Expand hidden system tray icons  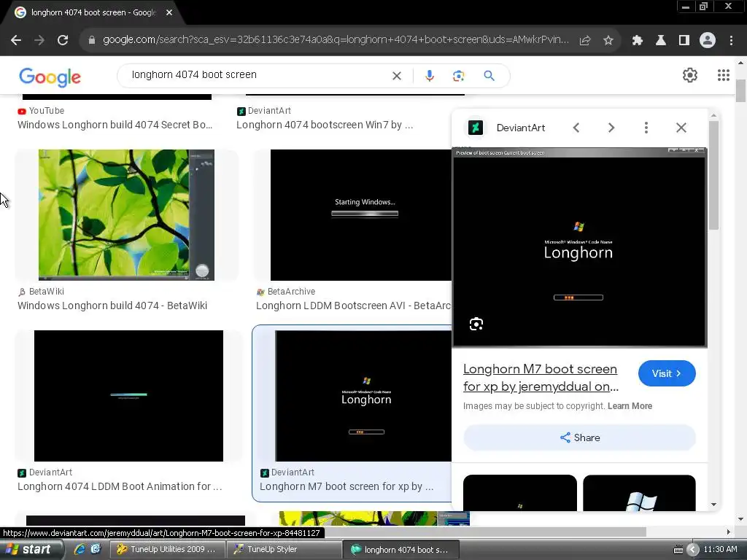692,550
